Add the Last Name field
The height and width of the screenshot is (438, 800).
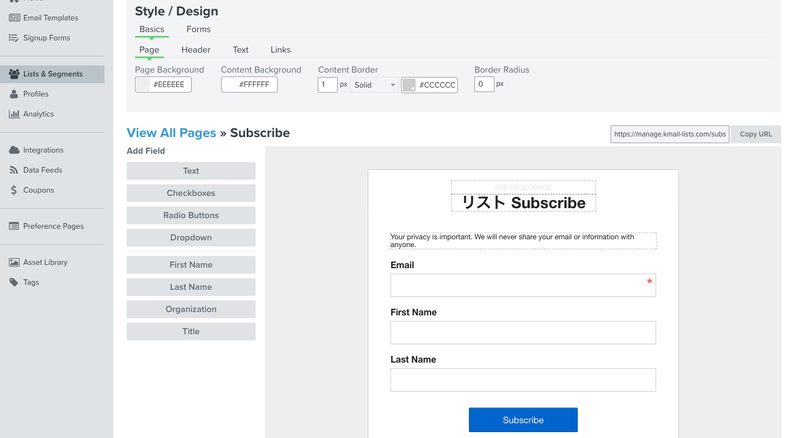(191, 287)
